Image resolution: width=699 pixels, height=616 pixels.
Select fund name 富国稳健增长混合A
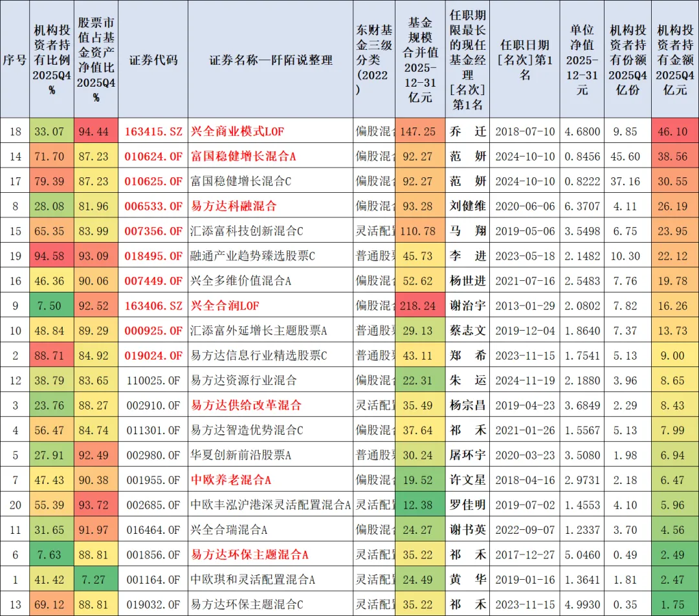pos(243,157)
